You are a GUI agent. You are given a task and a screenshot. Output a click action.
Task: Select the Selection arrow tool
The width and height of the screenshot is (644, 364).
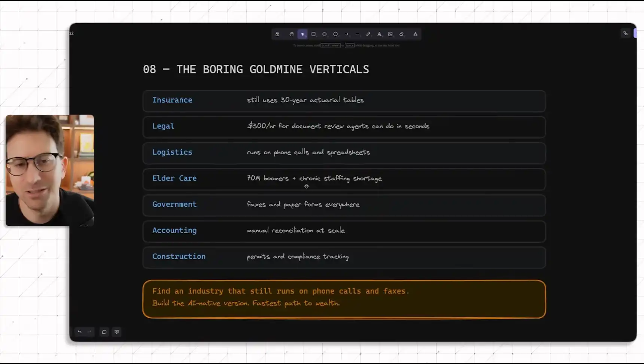click(303, 34)
